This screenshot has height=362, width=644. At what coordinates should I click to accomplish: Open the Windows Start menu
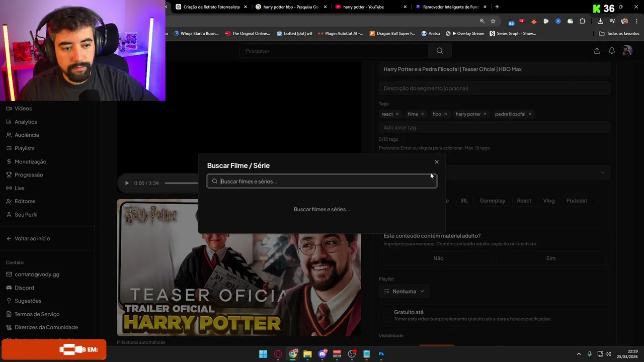tap(263, 354)
